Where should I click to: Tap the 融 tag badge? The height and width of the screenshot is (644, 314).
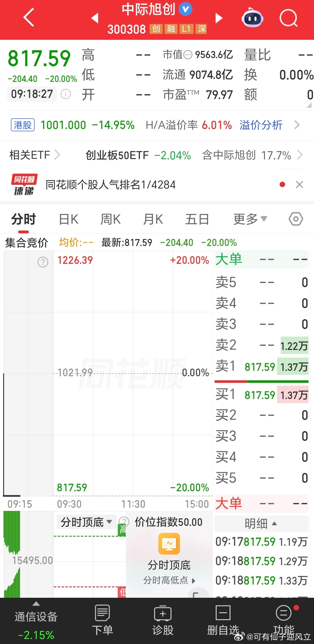pyautogui.click(x=171, y=29)
